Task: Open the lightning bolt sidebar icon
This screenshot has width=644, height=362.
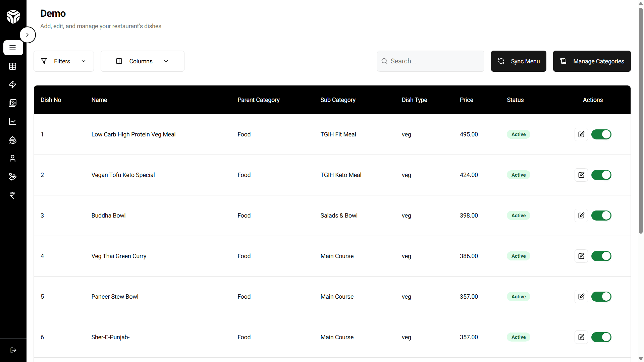Action: 12,85
